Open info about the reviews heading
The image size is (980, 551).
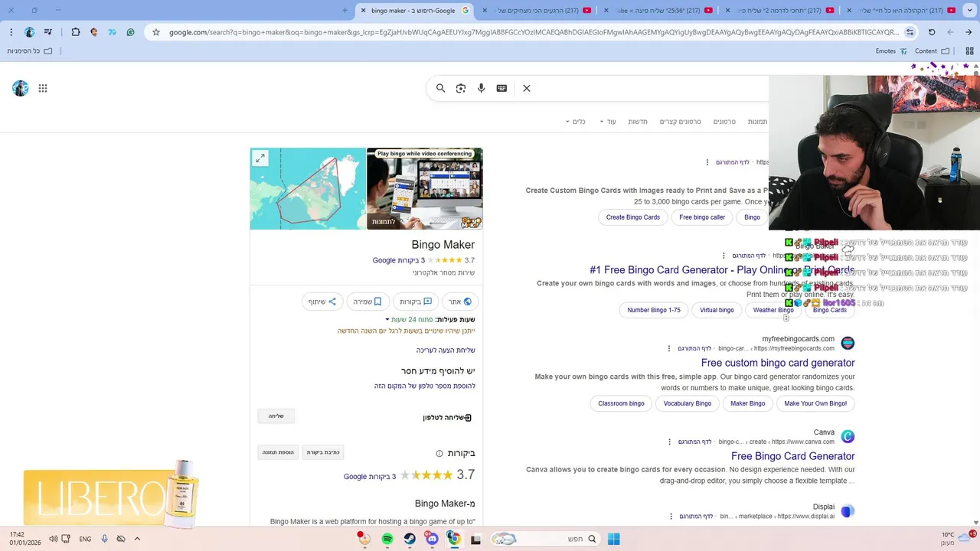[439, 453]
